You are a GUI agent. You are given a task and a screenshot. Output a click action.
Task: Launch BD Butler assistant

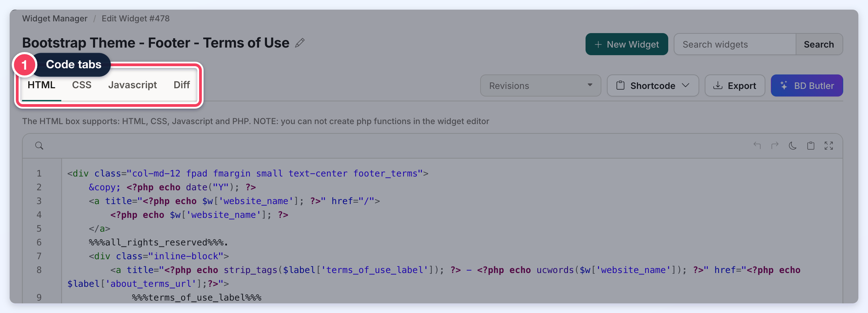coord(807,85)
